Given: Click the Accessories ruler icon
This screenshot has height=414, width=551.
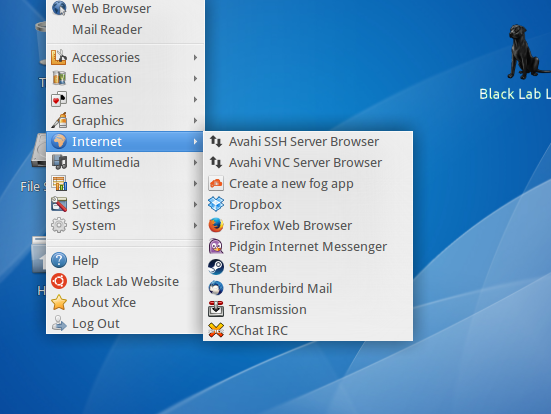Looking at the screenshot, I should click(x=59, y=57).
